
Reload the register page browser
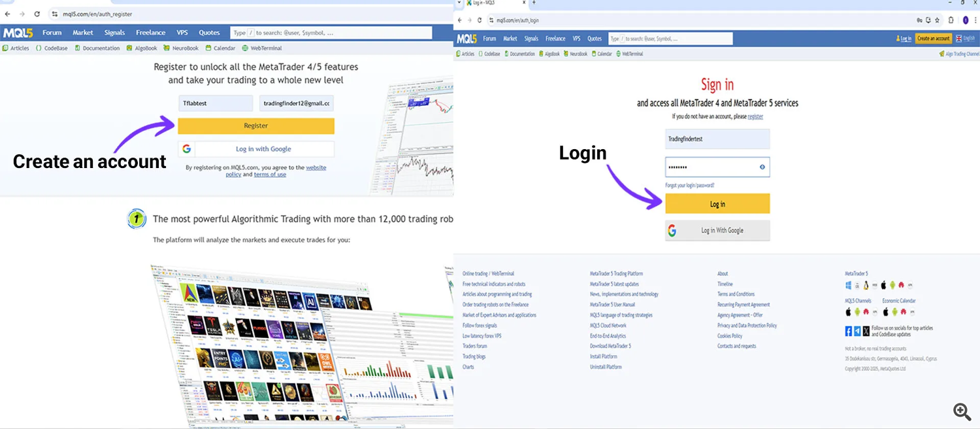37,14
